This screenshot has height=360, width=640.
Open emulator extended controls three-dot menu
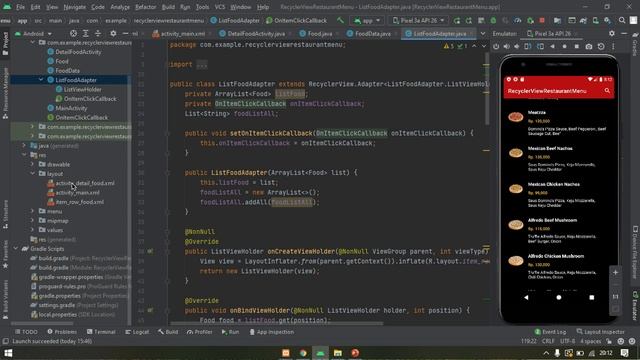(x=613, y=47)
